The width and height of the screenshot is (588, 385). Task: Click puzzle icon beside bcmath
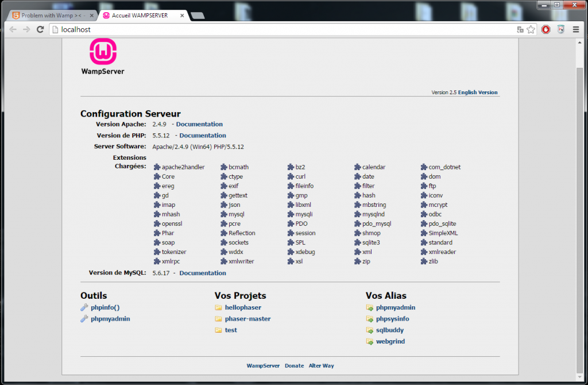point(224,167)
